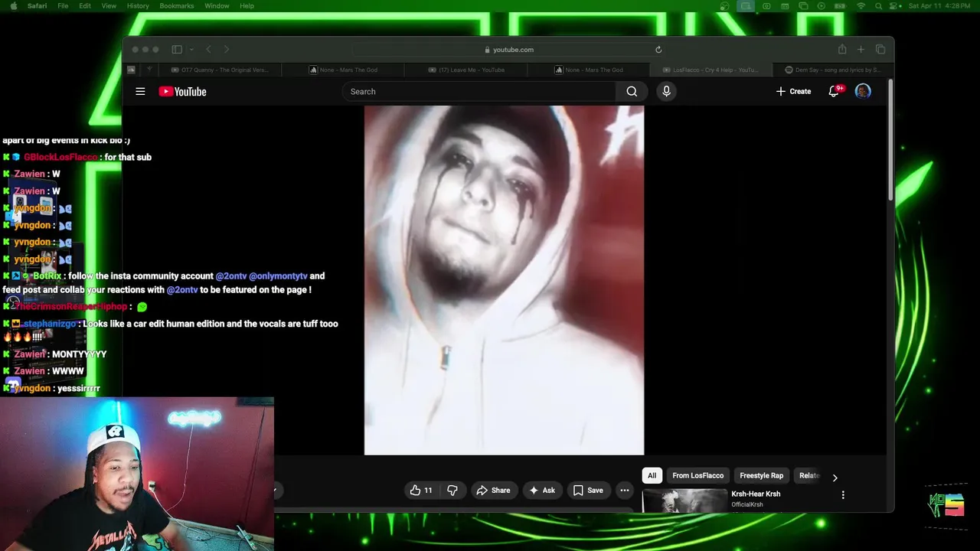Select the 'Freestyle Rap' filter chip
This screenshot has height=551, width=980.
tap(761, 475)
